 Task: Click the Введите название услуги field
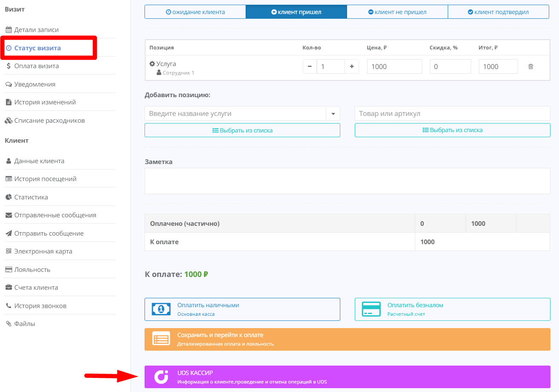point(235,114)
